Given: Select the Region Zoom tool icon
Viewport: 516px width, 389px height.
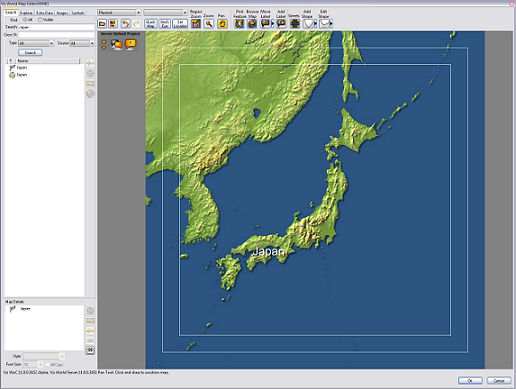Looking at the screenshot, I should click(x=196, y=24).
